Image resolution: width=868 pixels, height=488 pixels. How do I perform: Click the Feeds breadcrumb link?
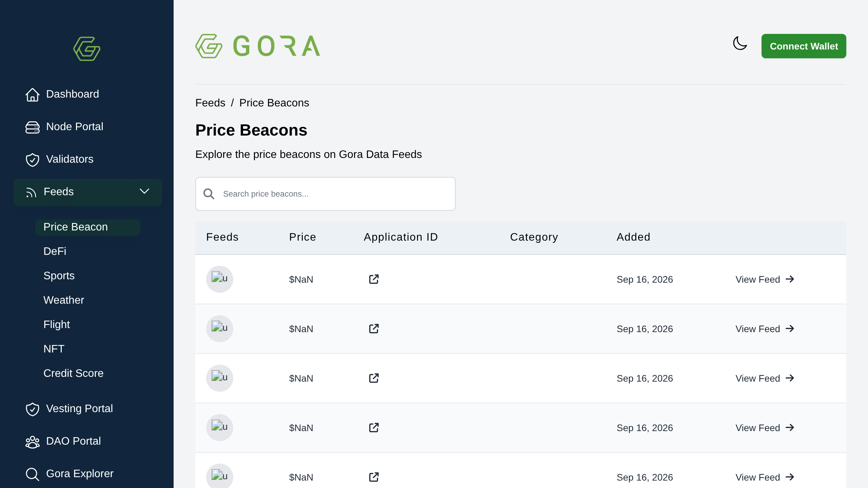[210, 103]
